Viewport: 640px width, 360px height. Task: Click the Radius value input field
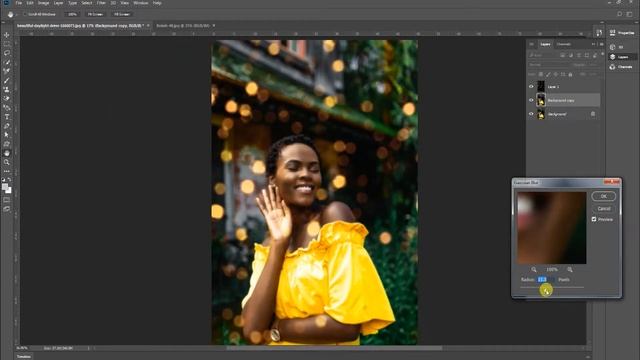[546, 280]
